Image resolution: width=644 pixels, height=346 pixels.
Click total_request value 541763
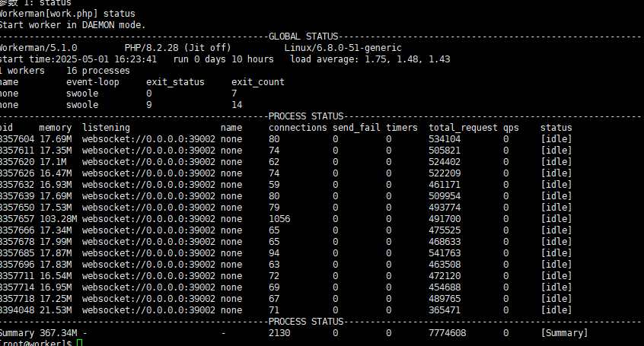click(x=445, y=253)
